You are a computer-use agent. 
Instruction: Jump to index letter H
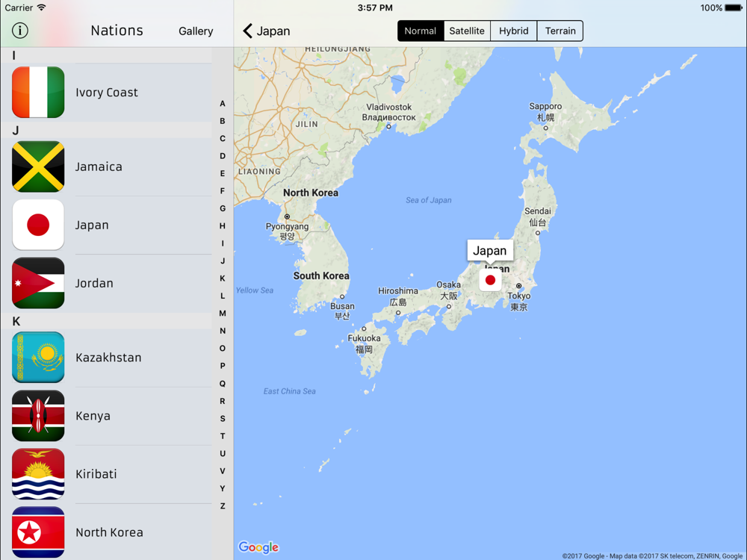pos(223,225)
